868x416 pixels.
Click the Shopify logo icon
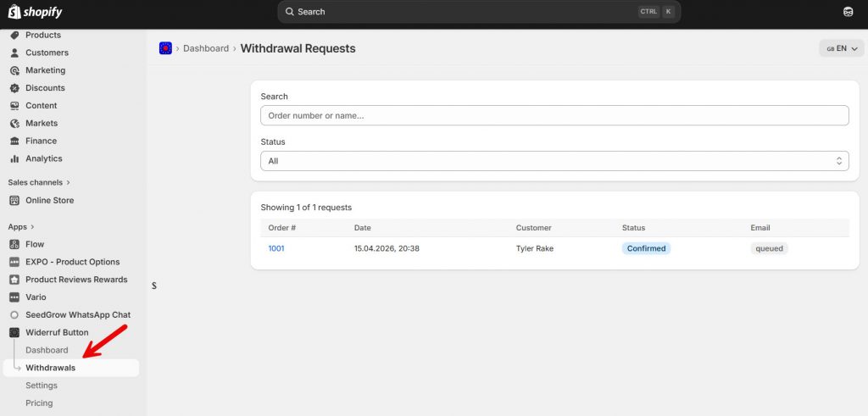point(14,12)
